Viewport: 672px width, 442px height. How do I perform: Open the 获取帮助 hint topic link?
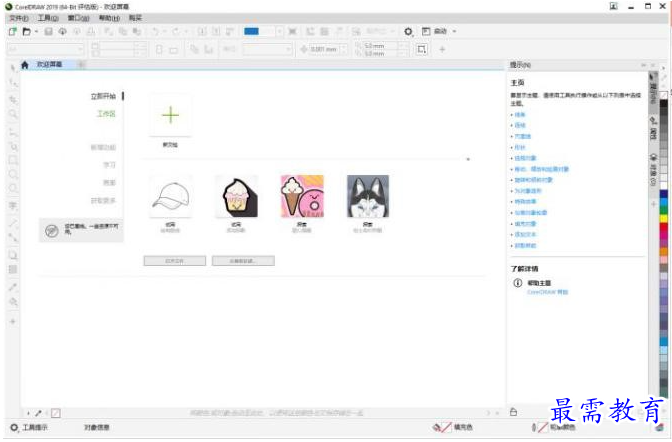click(525, 246)
